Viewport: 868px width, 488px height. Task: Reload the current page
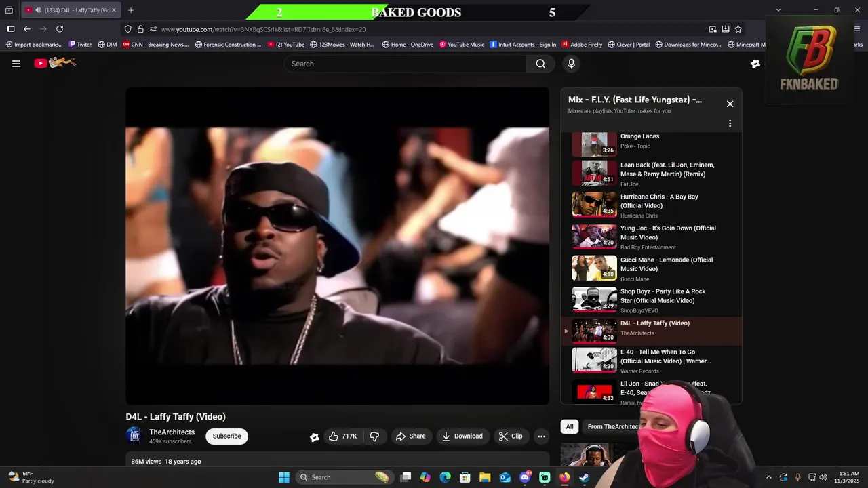(60, 29)
